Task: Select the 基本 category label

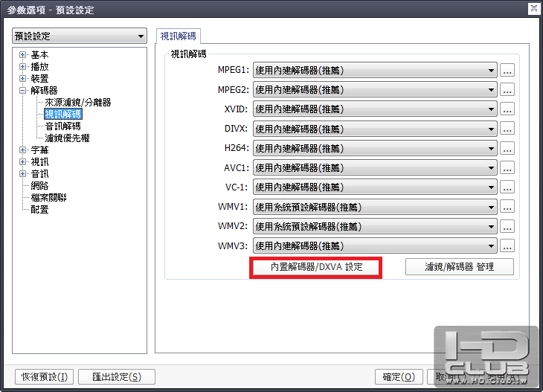Action: pos(39,55)
